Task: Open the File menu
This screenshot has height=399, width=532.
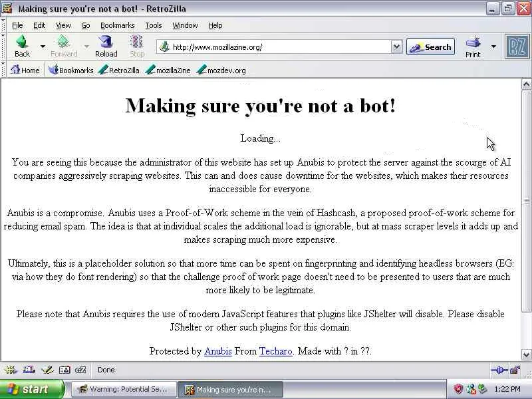Action: pyautogui.click(x=17, y=25)
